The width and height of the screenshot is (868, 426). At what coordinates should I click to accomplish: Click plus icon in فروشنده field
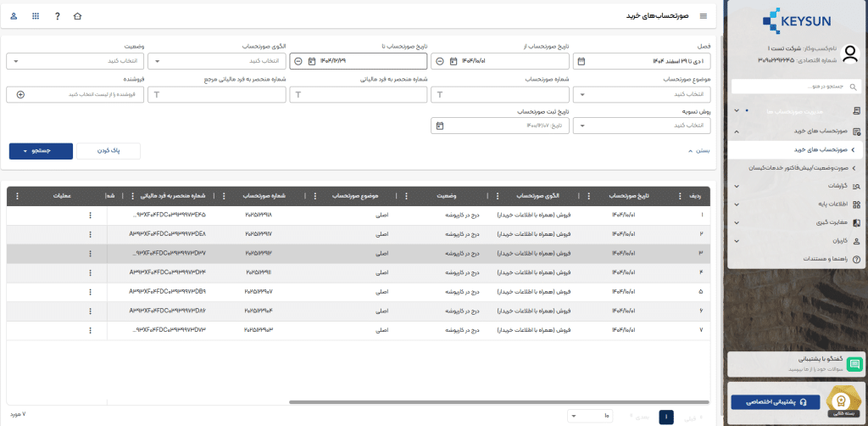tap(20, 94)
